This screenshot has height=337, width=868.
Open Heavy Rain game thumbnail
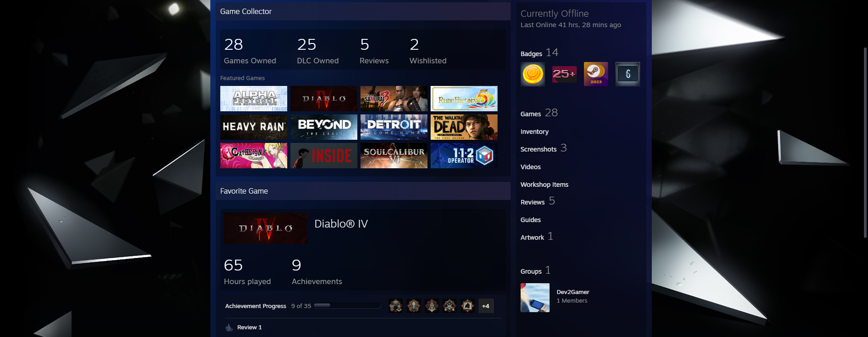click(254, 127)
